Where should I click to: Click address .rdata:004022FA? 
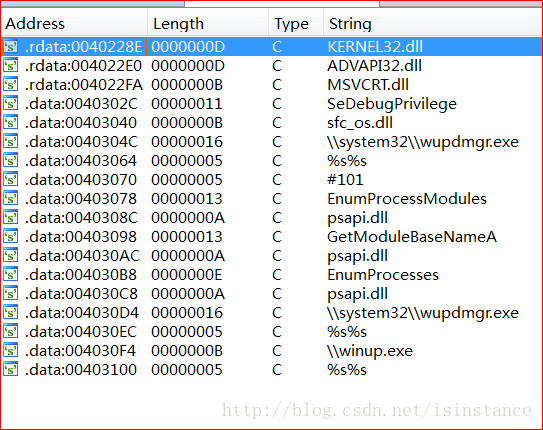pos(84,85)
